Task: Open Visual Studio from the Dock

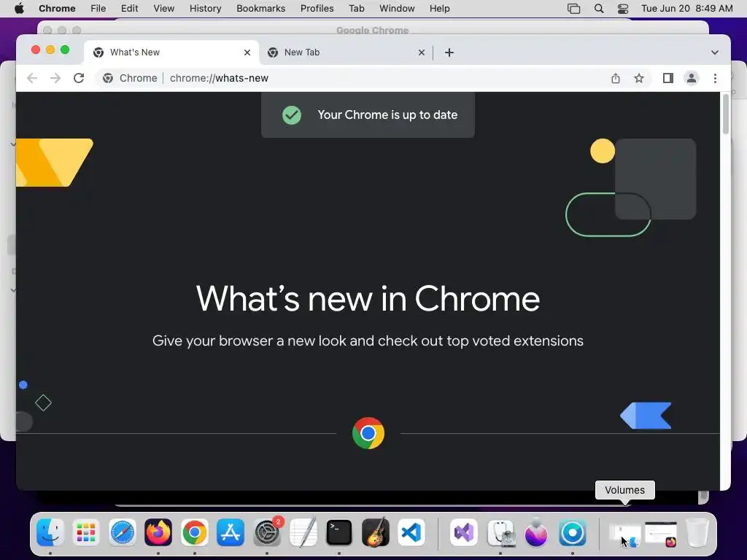Action: point(463,532)
